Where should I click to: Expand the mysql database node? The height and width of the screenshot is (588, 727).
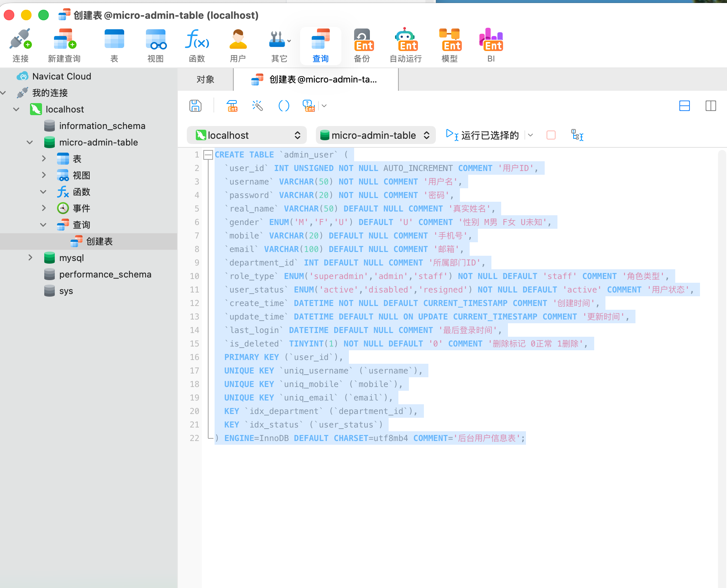pos(30,258)
